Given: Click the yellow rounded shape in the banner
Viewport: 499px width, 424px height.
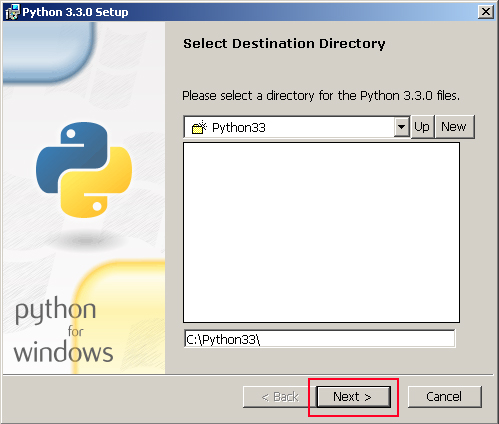Looking at the screenshot, I should click(x=119, y=317).
